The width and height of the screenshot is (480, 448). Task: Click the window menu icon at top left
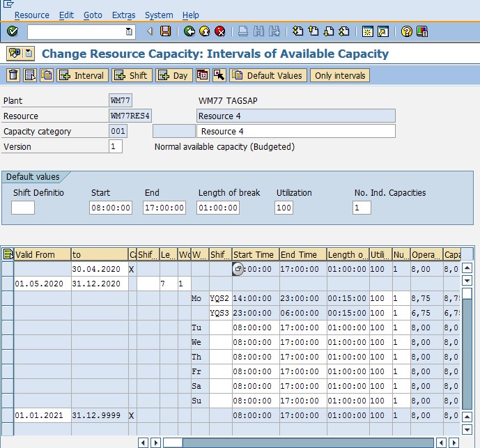[8, 3]
